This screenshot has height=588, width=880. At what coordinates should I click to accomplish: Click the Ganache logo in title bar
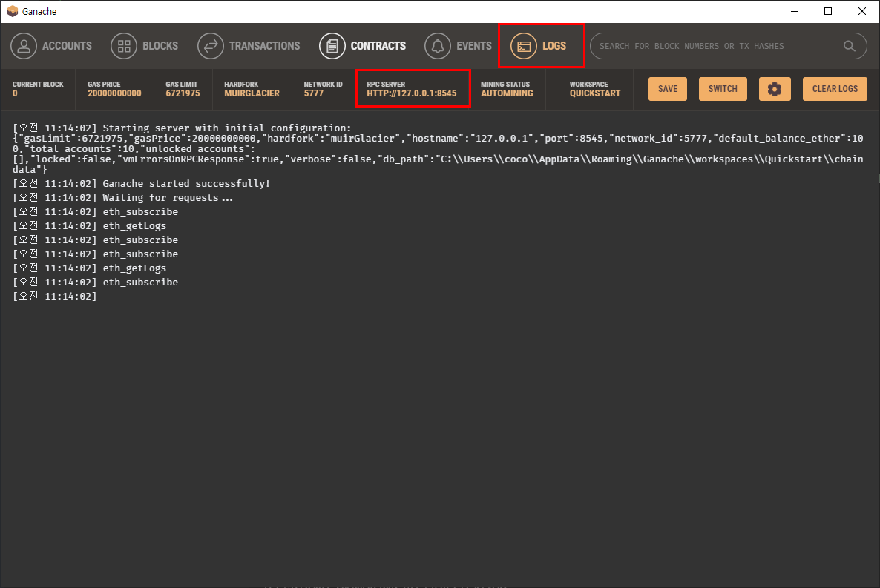[13, 11]
